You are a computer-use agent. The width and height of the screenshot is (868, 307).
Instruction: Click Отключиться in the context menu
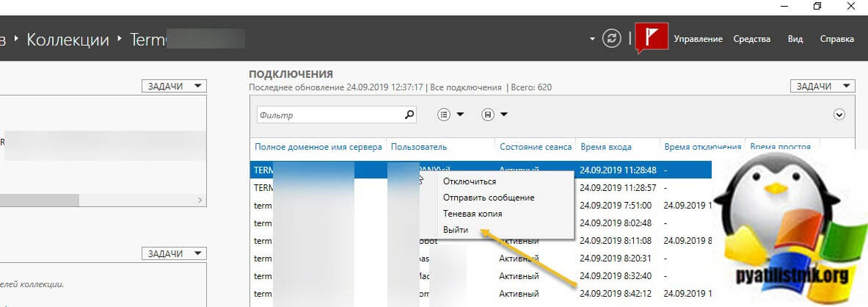point(470,181)
